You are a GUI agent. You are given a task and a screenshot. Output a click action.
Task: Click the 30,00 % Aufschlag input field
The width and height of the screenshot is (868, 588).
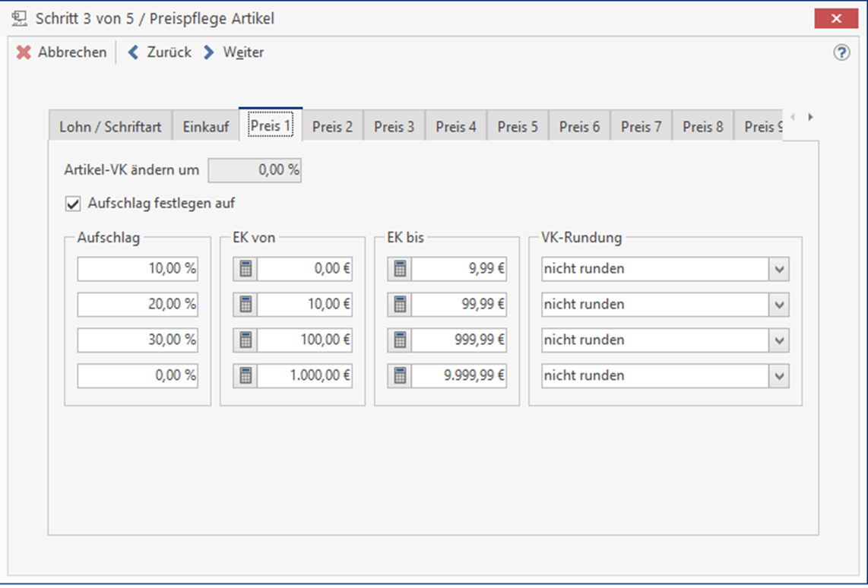pos(138,340)
